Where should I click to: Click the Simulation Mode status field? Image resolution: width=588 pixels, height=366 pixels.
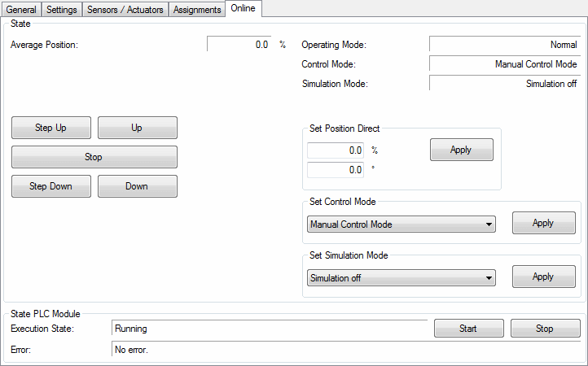[505, 83]
